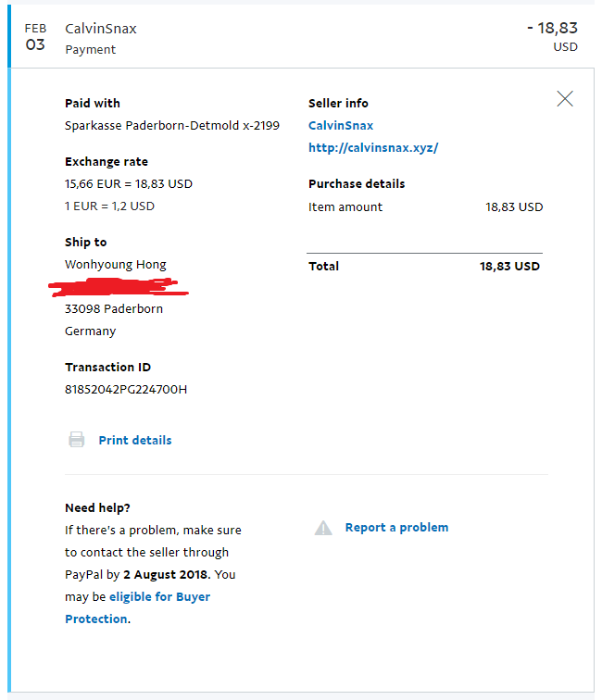Click the -18,83 USD header amount

552,36
